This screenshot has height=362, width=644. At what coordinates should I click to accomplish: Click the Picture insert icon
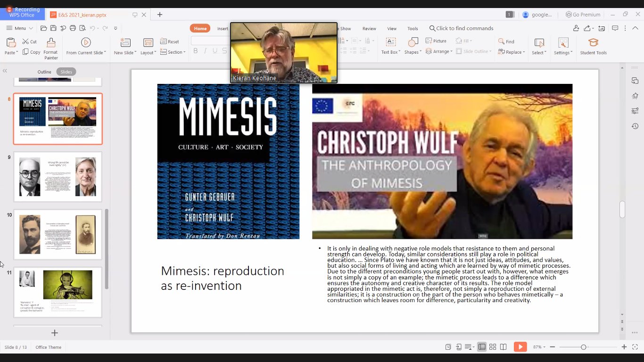pos(429,41)
